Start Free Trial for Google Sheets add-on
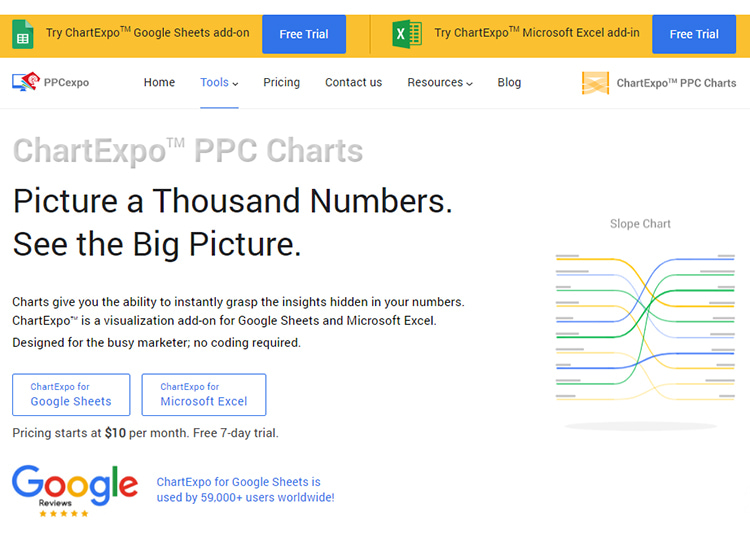 tap(304, 34)
